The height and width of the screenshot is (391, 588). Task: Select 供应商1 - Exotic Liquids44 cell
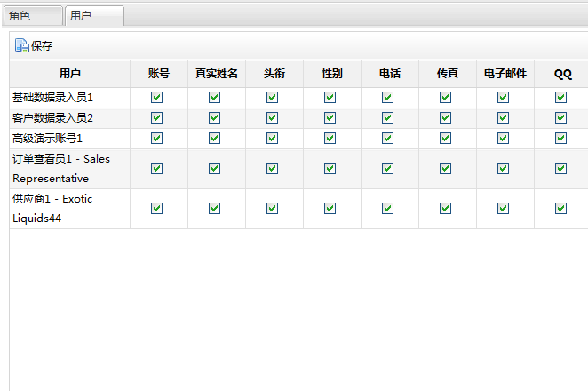(70, 209)
